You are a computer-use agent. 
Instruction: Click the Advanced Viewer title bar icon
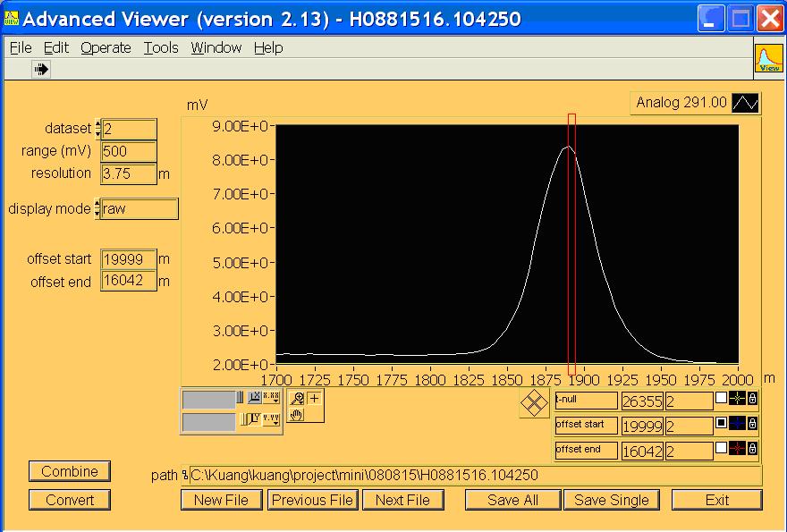[x=11, y=18]
